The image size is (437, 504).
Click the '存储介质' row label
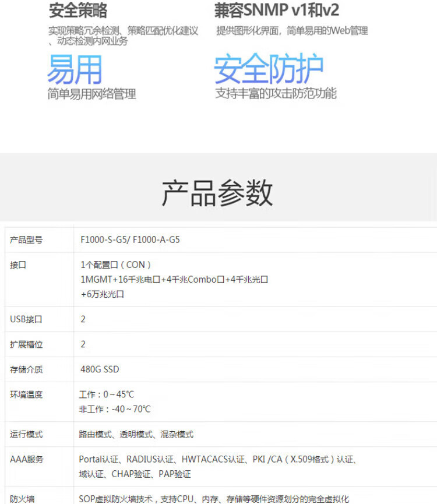click(26, 369)
